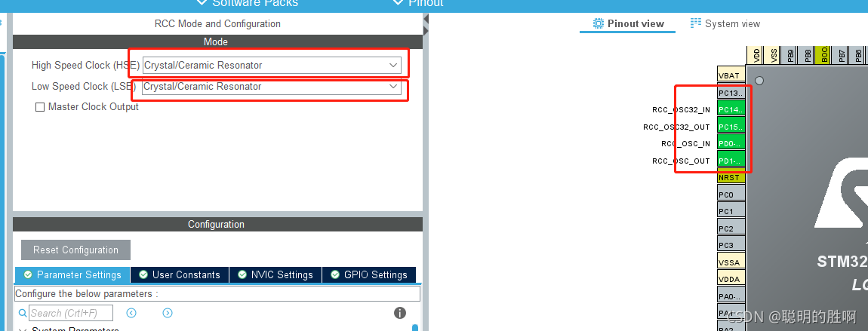868x331 pixels.
Task: Click the NVIC Settings green check icon
Action: 242,274
